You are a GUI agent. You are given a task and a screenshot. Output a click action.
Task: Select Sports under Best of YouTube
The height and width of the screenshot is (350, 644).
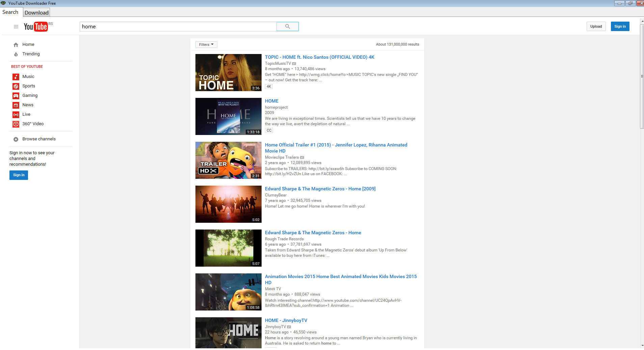(x=29, y=86)
